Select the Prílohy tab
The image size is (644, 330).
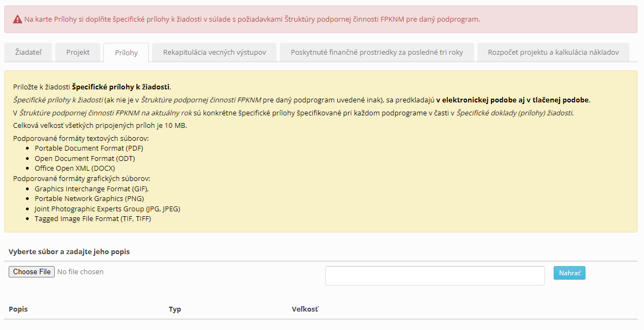click(126, 53)
